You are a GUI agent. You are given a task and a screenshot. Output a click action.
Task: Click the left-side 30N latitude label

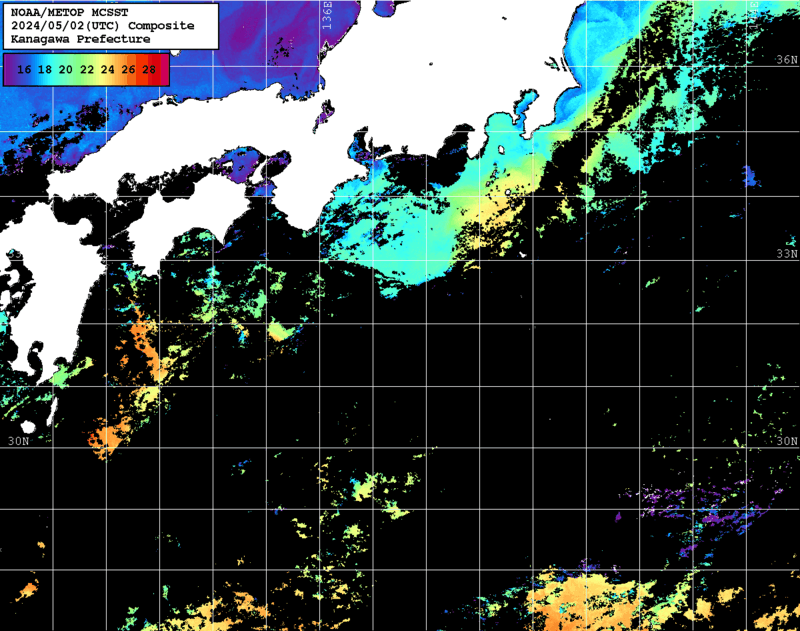[18, 441]
